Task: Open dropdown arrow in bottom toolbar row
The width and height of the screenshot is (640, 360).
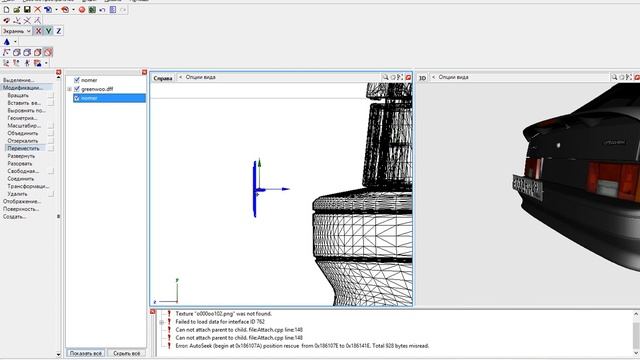Action: coord(46,63)
